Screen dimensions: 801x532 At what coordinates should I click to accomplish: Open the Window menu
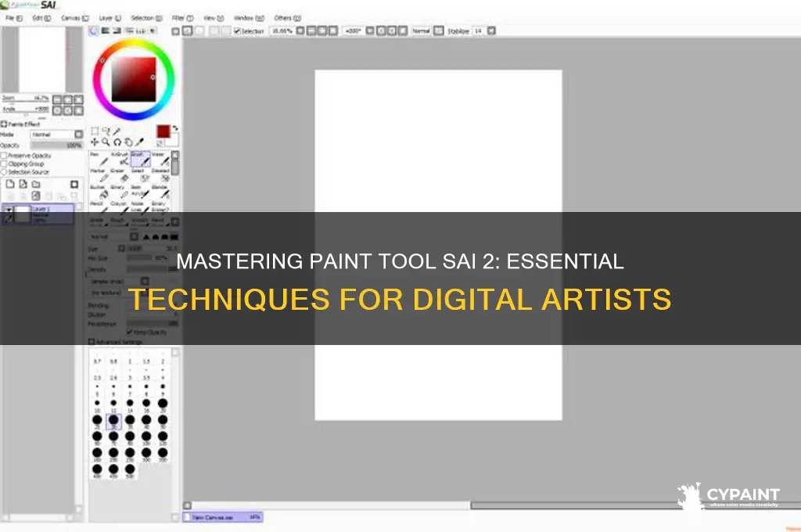click(x=249, y=18)
